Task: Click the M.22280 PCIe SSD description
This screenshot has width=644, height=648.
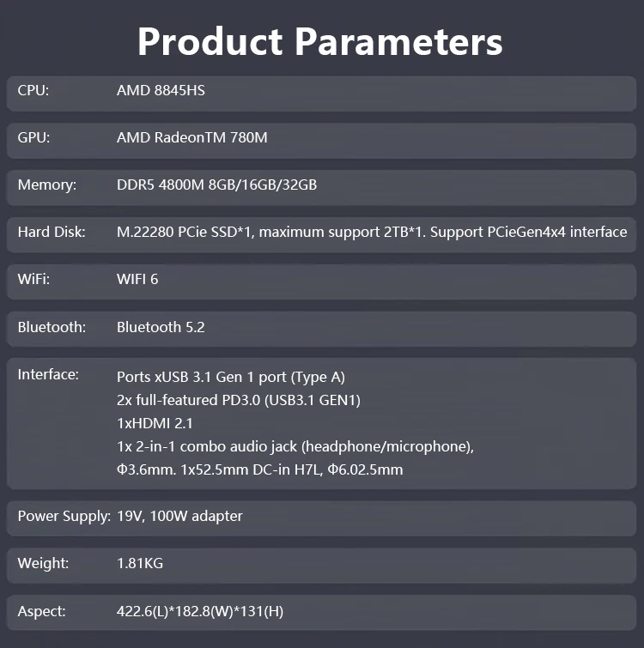Action: (x=372, y=232)
